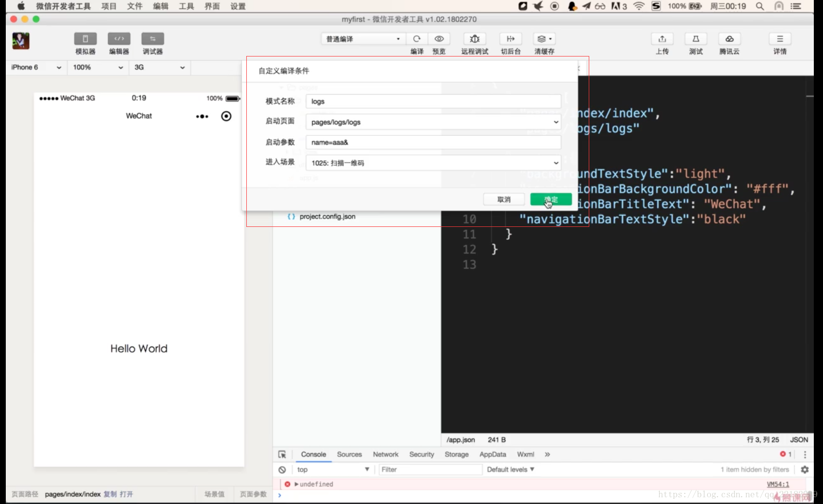This screenshot has width=823, height=504.
Task: Open the startup page dropdown pages/logs/logs
Action: 433,122
